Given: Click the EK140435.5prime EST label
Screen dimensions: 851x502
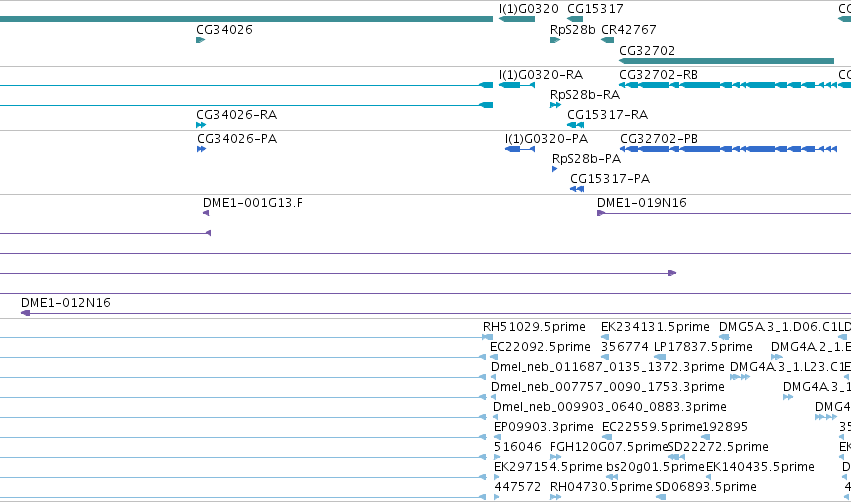Looking at the screenshot, I should 760,467.
